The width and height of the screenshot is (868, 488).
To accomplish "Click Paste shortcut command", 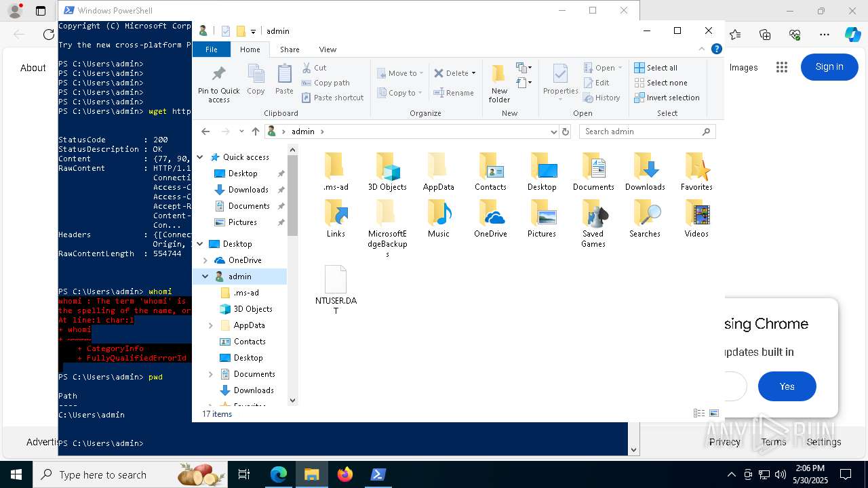I will click(332, 98).
